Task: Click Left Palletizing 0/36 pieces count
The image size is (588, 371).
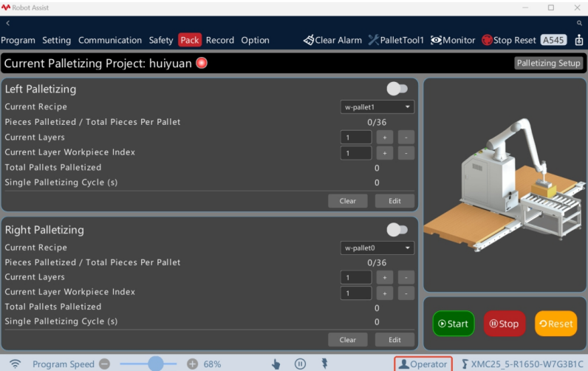Action: tap(377, 122)
